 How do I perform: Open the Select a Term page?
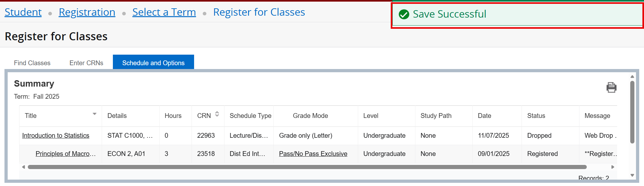click(x=164, y=12)
